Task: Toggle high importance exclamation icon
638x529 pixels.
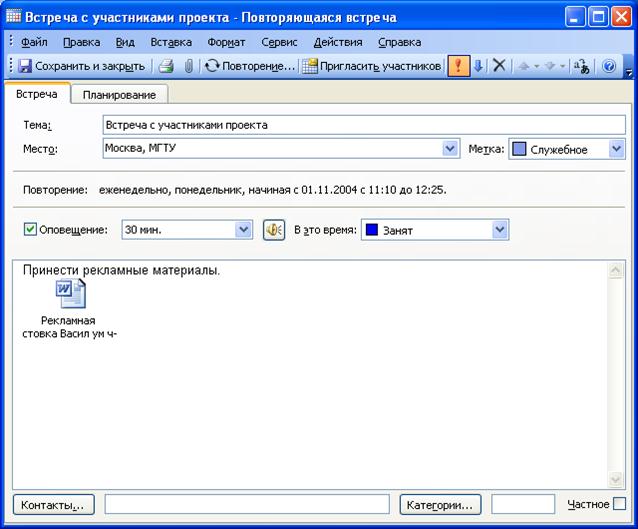Action: (x=459, y=66)
